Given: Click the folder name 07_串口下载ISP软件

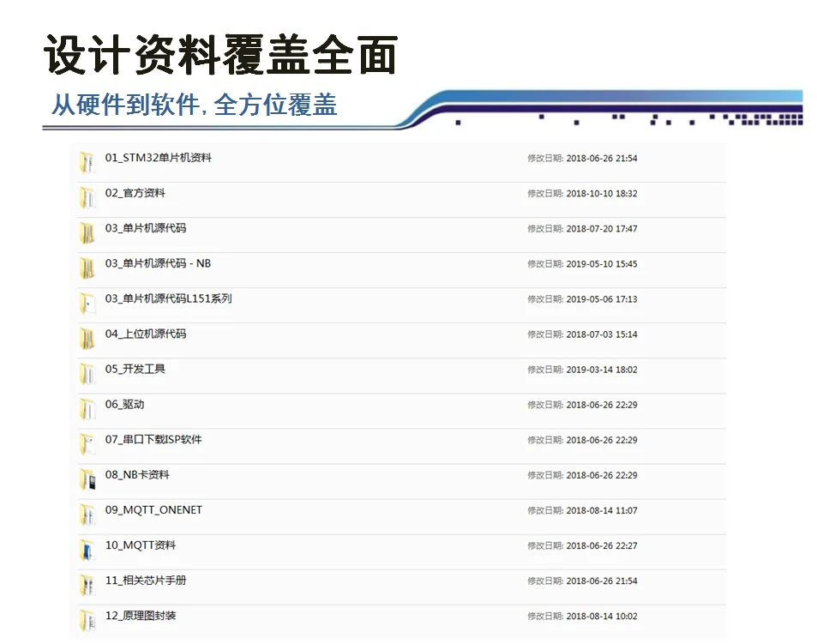Looking at the screenshot, I should pos(153,440).
